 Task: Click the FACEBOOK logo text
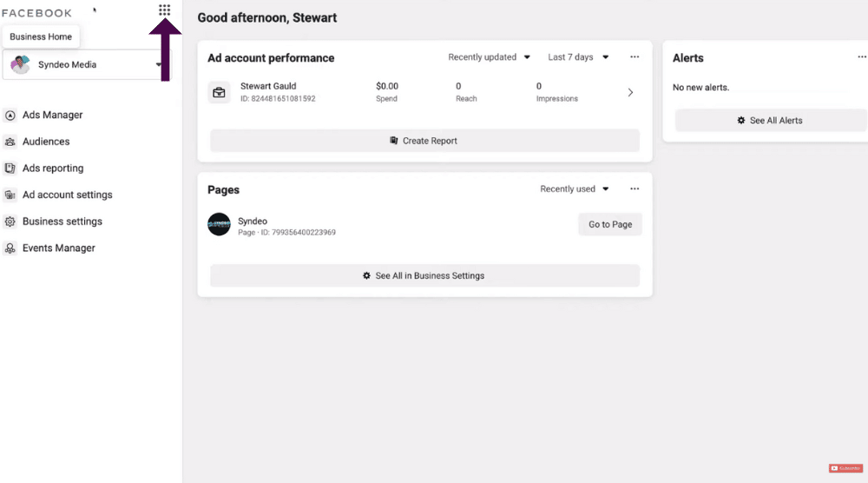[x=36, y=13]
